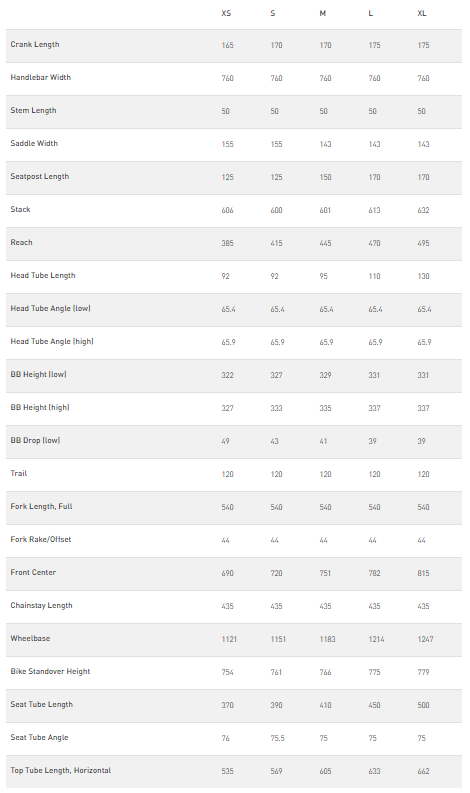Click the XS size column header
The width and height of the screenshot is (470, 793).
coord(226,13)
